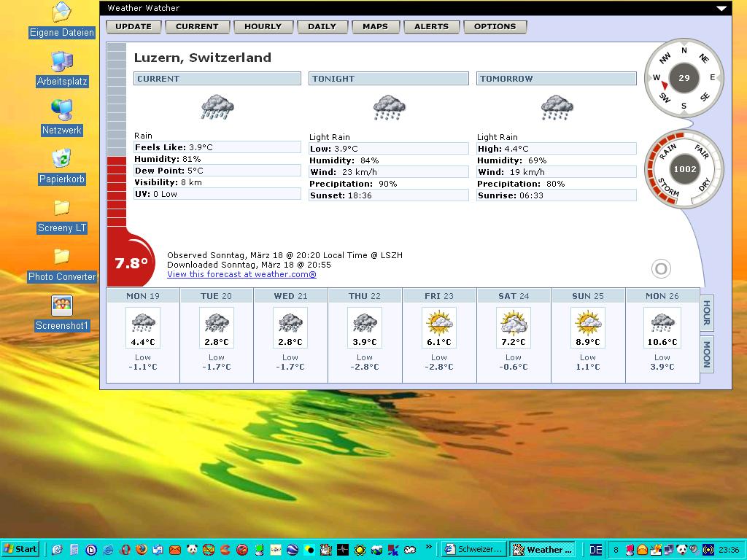Open the 'View this forecast at weather.com' link
747x560 pixels.
click(x=241, y=275)
